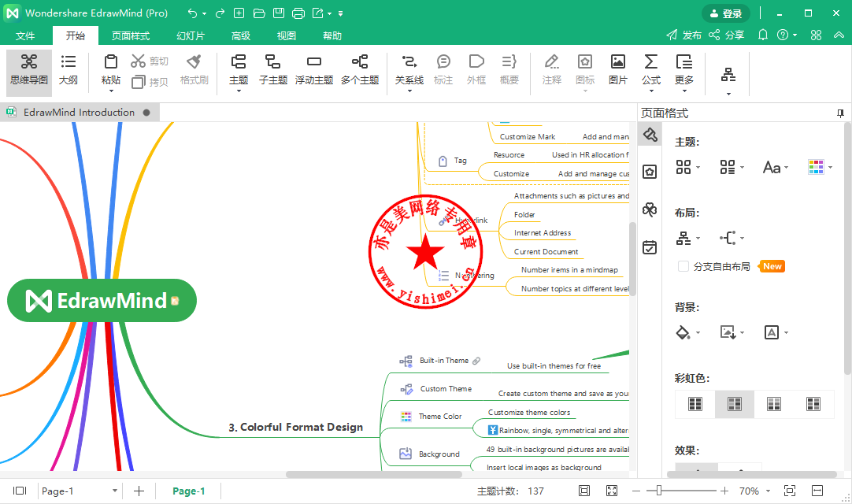Open the background fill color dropdown
The width and height of the screenshot is (852, 504).
point(688,332)
